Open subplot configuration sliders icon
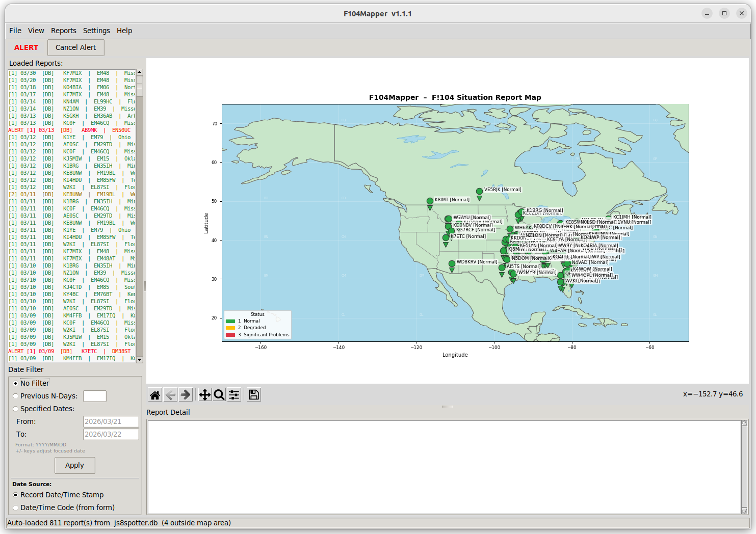The height and width of the screenshot is (534, 756). coord(234,395)
